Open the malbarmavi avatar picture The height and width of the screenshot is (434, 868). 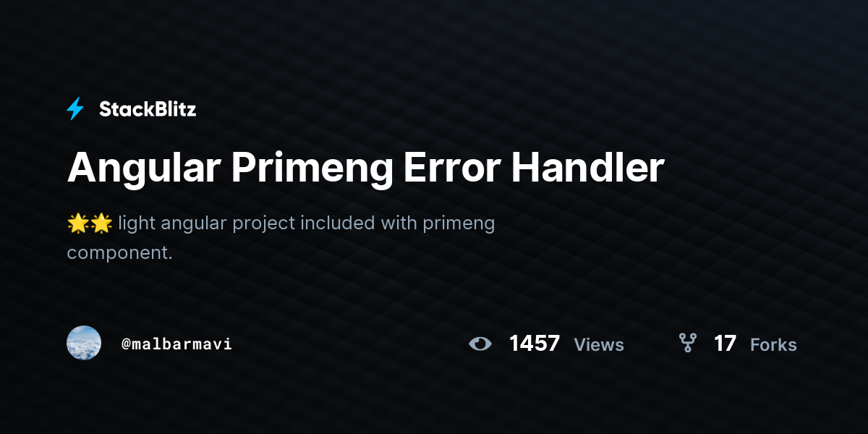tap(84, 343)
